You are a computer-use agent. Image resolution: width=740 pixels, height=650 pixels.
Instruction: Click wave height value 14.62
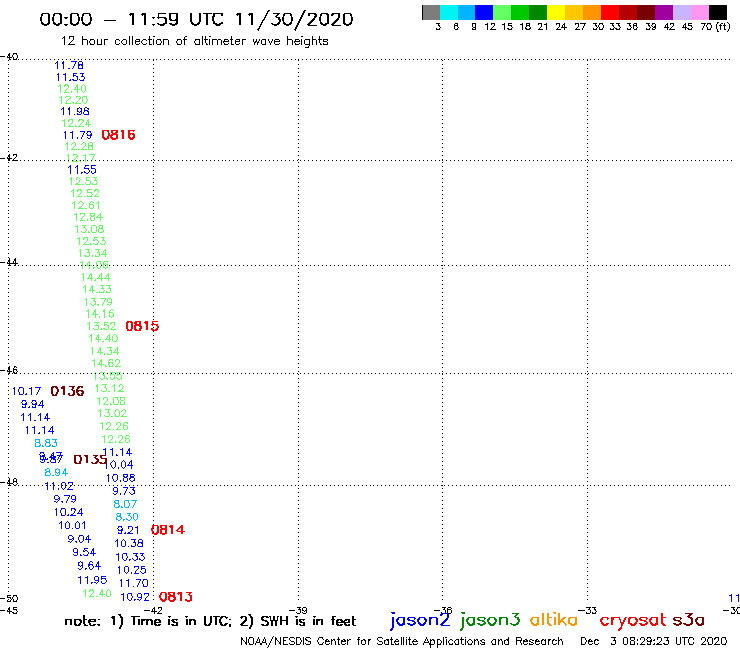pyautogui.click(x=106, y=363)
